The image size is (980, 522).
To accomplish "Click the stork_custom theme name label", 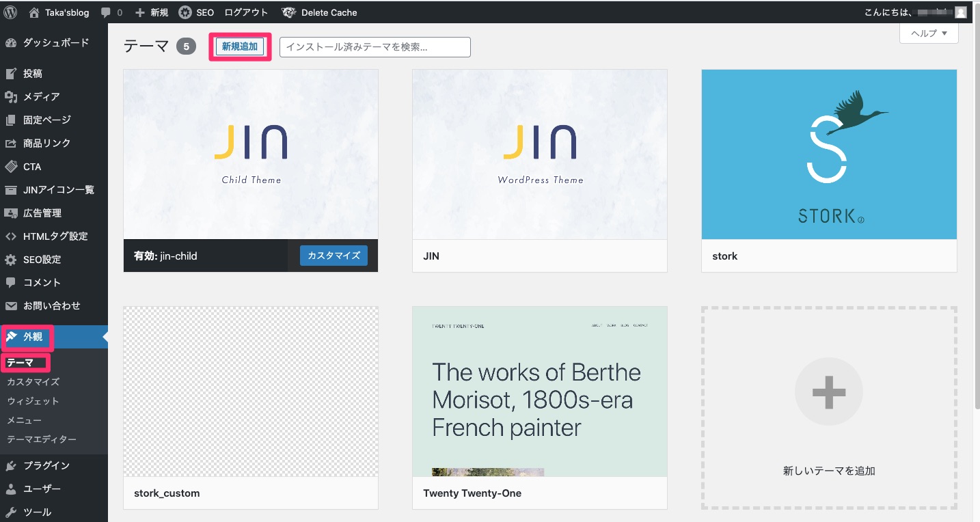I will point(167,493).
